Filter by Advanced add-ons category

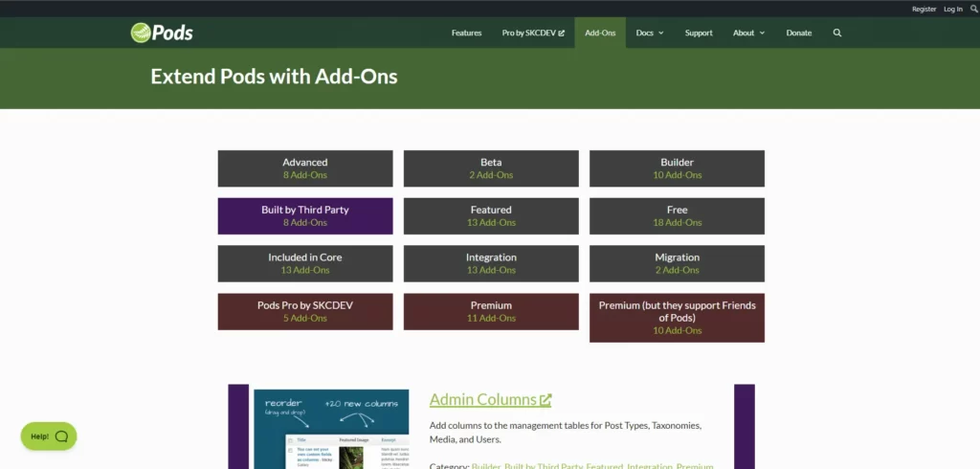(x=305, y=168)
